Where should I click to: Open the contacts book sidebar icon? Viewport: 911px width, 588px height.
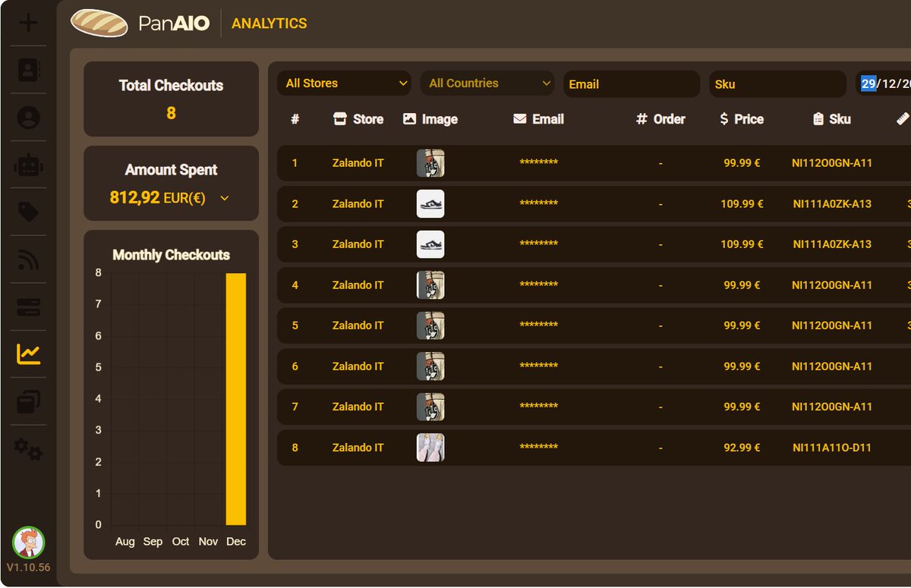tap(28, 70)
